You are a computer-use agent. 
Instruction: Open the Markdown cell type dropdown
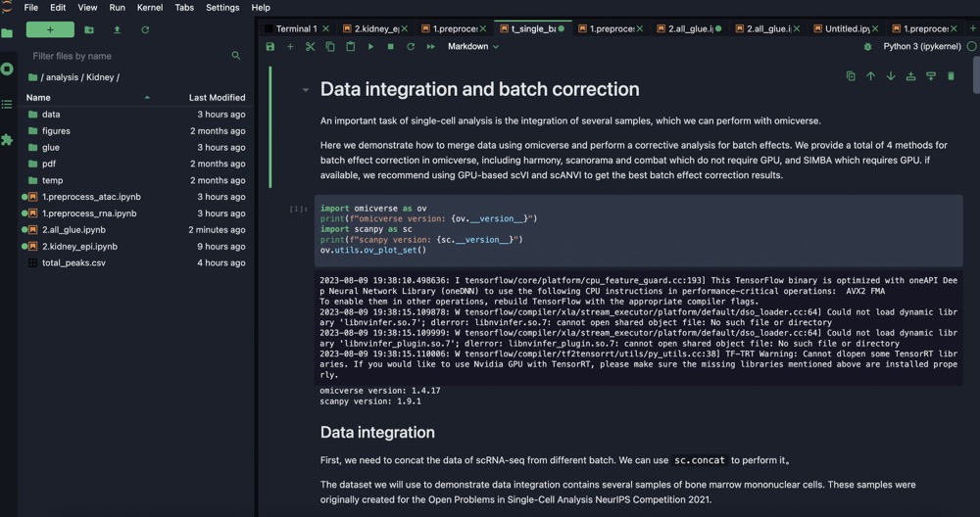pyautogui.click(x=473, y=47)
